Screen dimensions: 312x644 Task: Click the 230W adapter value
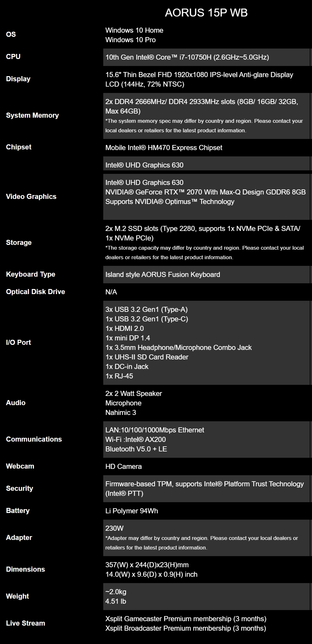tap(114, 529)
